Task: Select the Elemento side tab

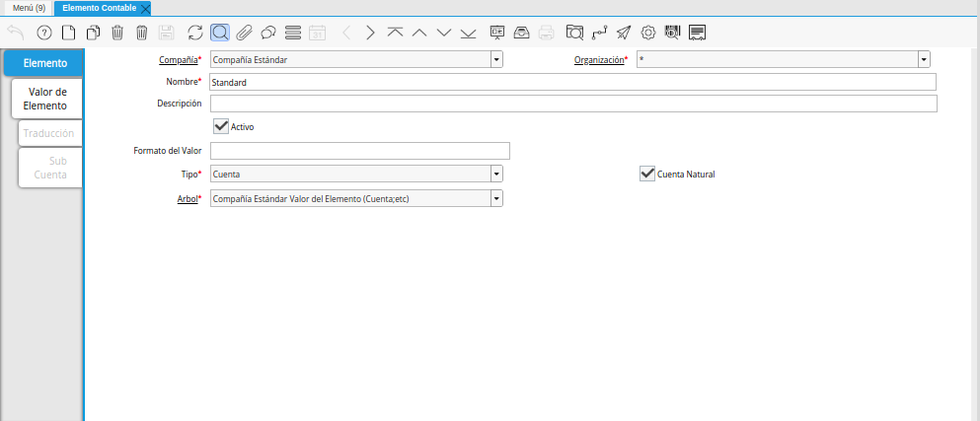Action: coord(43,63)
